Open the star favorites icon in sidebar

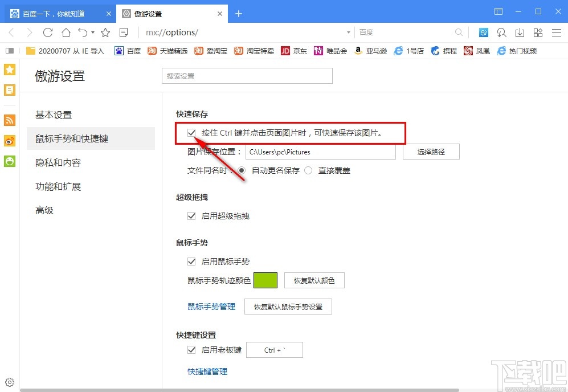[x=9, y=69]
